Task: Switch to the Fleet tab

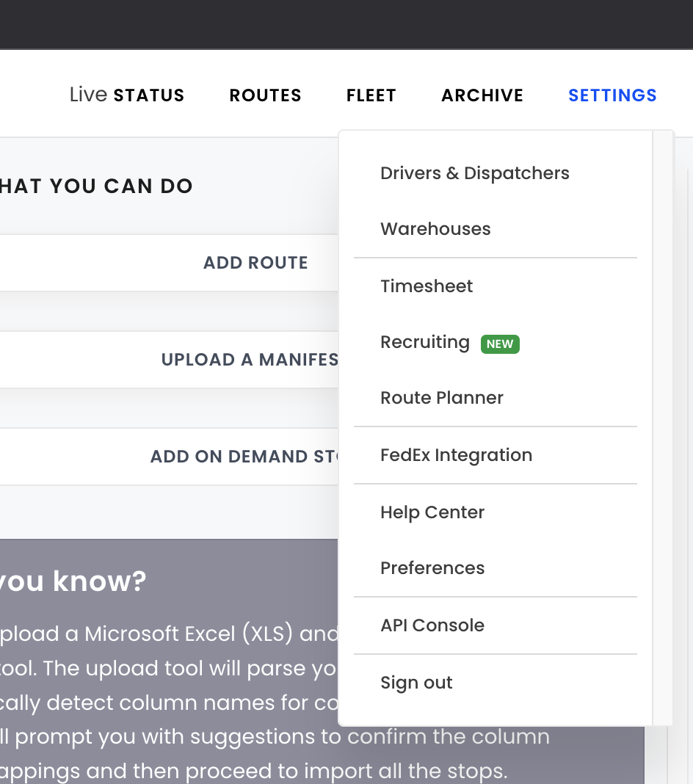Action: (x=371, y=95)
